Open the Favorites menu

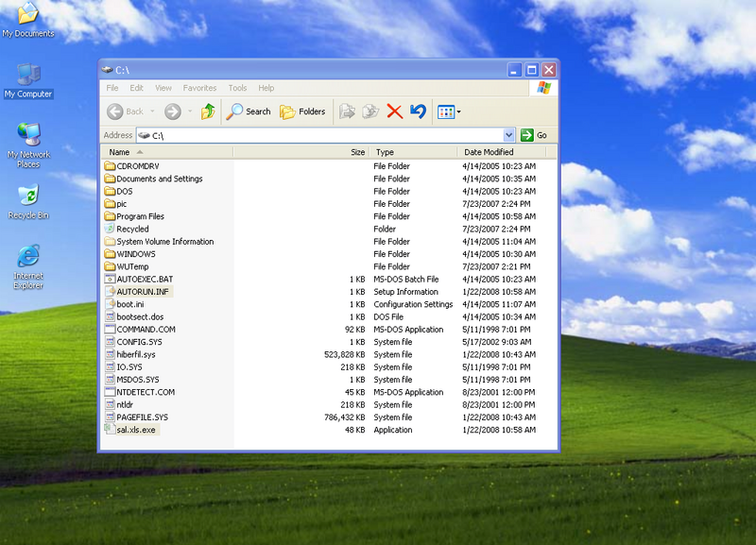pos(199,88)
